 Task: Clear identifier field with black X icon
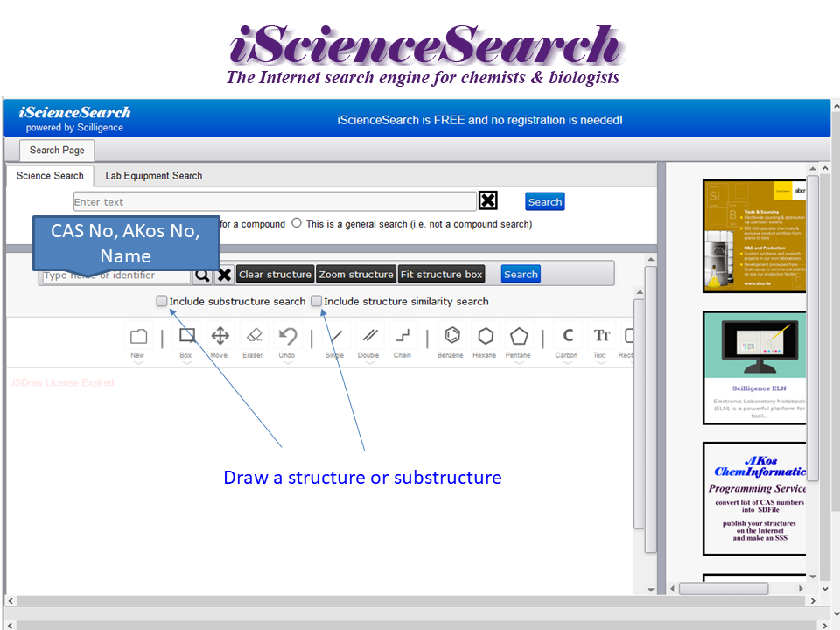click(225, 275)
